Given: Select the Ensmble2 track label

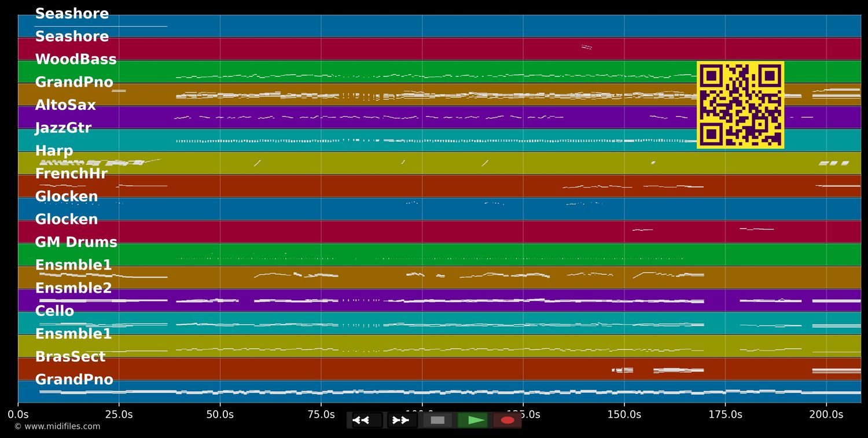Looking at the screenshot, I should (x=73, y=288).
